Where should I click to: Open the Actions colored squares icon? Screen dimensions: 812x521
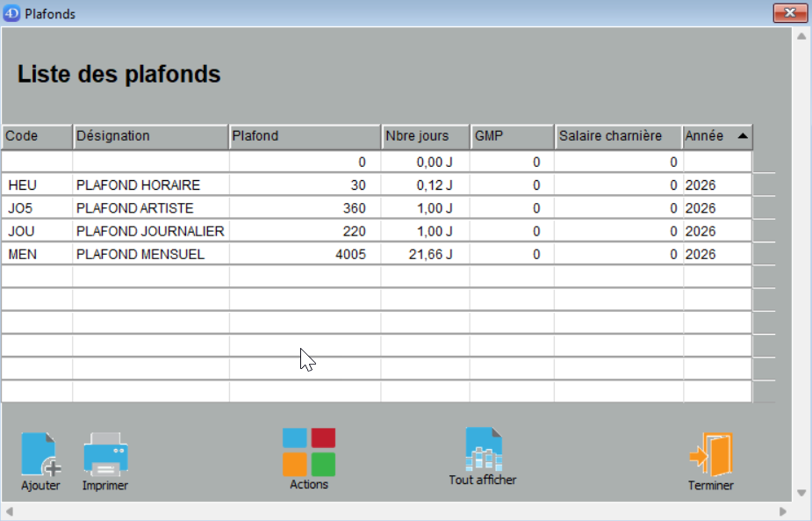click(x=309, y=452)
